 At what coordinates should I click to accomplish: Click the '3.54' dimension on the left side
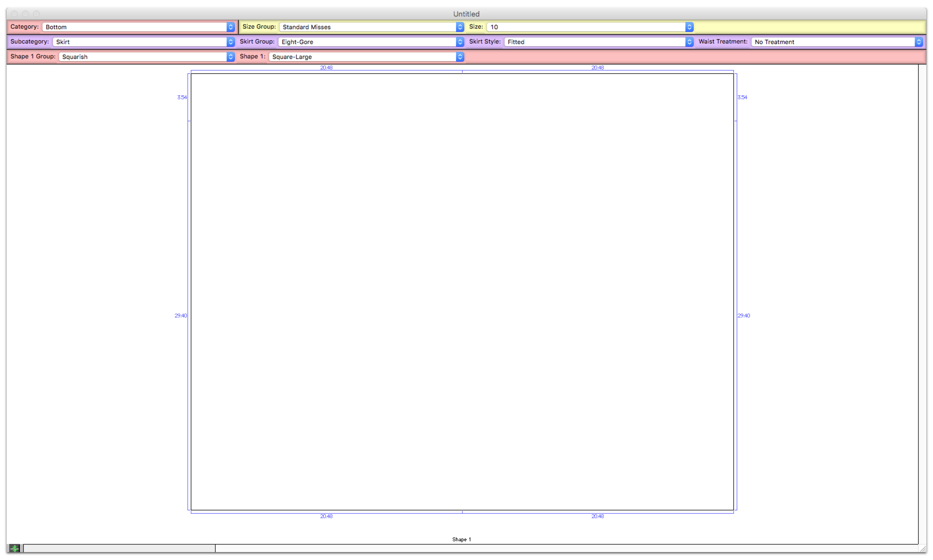[x=182, y=97]
